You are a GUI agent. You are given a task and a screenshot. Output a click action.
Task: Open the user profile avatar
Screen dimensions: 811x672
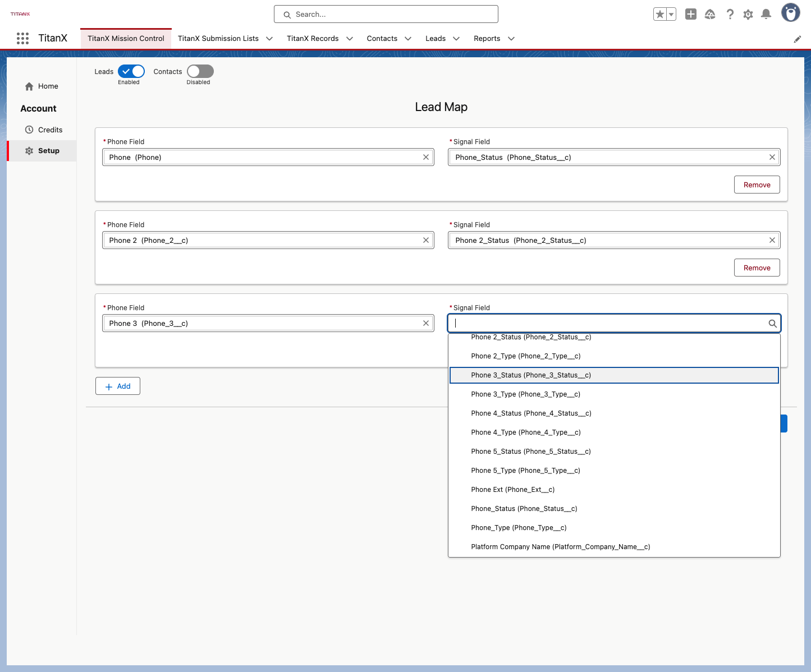(x=791, y=12)
